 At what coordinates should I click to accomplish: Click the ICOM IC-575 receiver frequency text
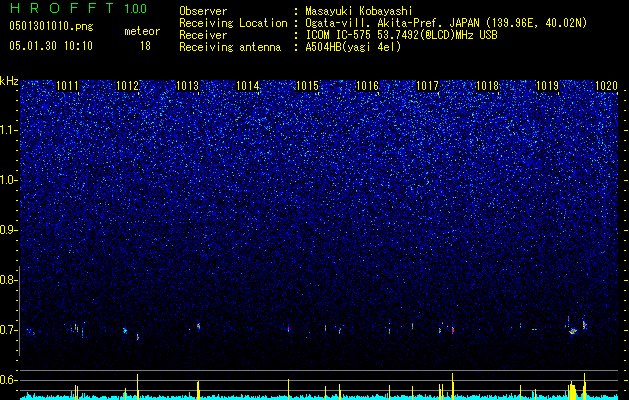click(401, 35)
